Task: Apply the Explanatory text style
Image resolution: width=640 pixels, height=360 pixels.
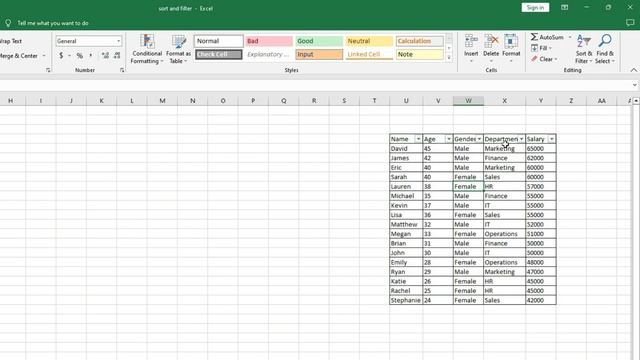Action: coord(269,54)
